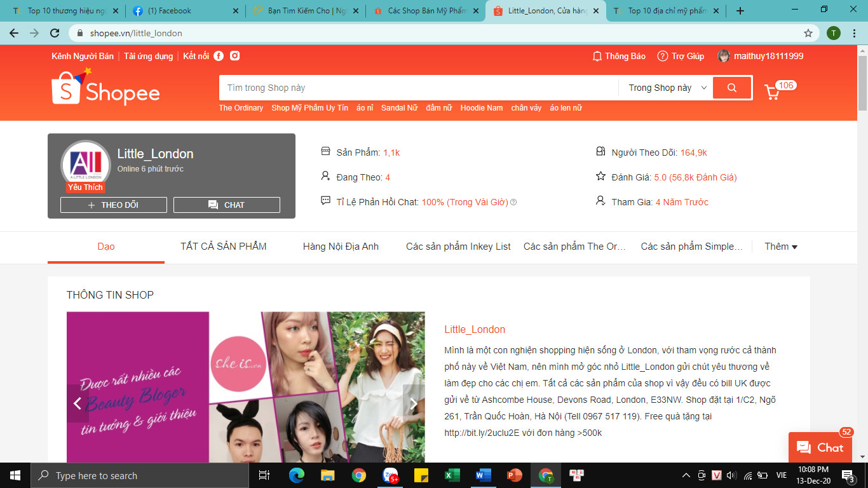Open Shopee's Instagram page icon

point(235,56)
